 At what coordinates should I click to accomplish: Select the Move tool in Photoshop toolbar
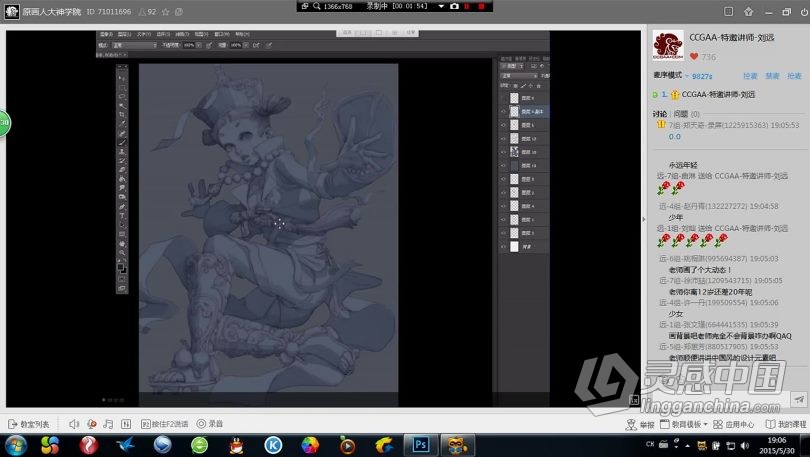(122, 78)
